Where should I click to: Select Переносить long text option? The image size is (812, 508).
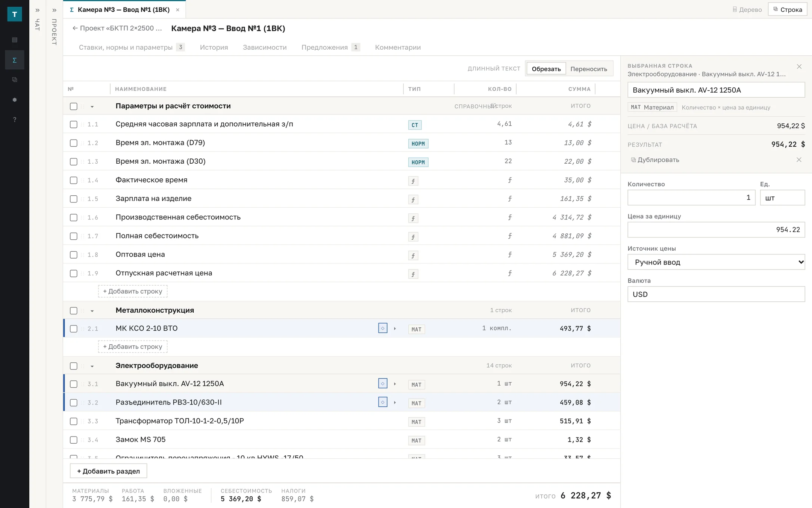pyautogui.click(x=589, y=69)
